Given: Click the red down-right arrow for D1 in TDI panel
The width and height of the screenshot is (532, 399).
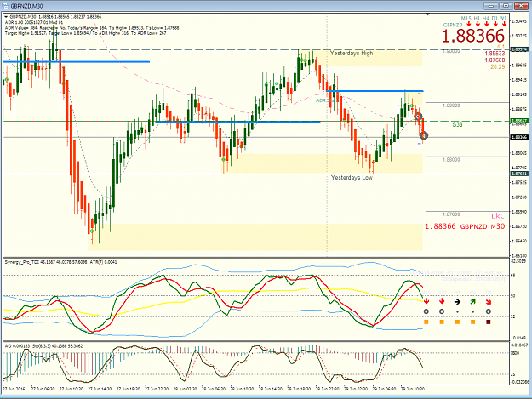Looking at the screenshot, I should (489, 302).
